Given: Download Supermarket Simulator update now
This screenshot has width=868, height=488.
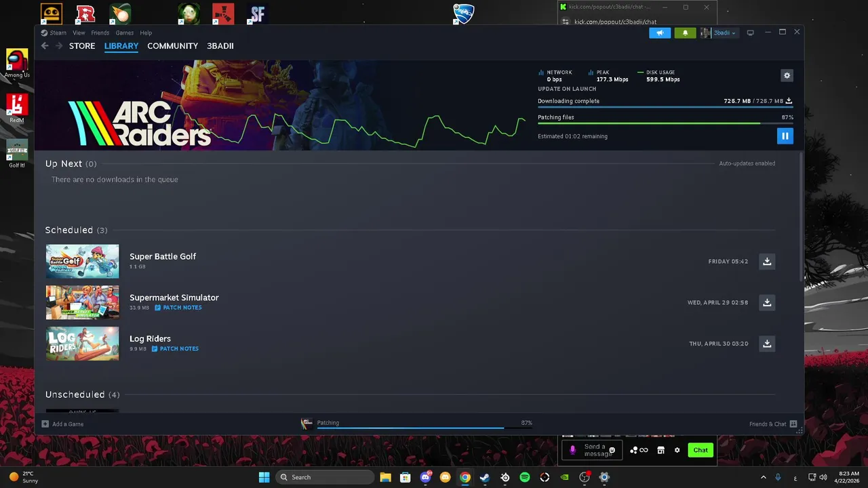Looking at the screenshot, I should (767, 302).
